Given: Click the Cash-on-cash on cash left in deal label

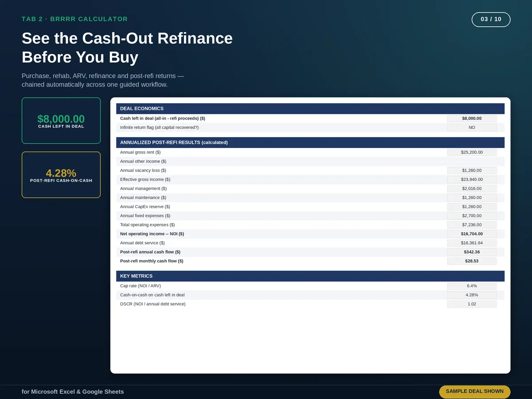Looking at the screenshot, I should tap(153, 295).
